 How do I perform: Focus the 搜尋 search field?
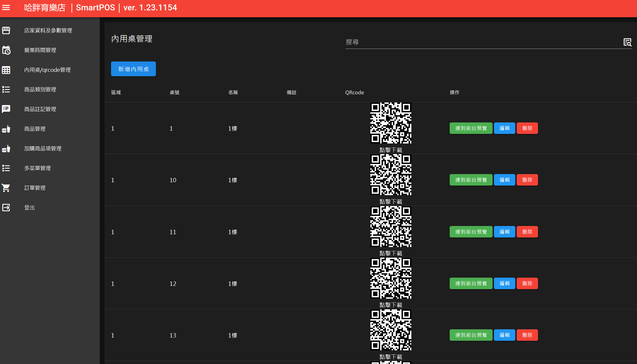tap(483, 42)
